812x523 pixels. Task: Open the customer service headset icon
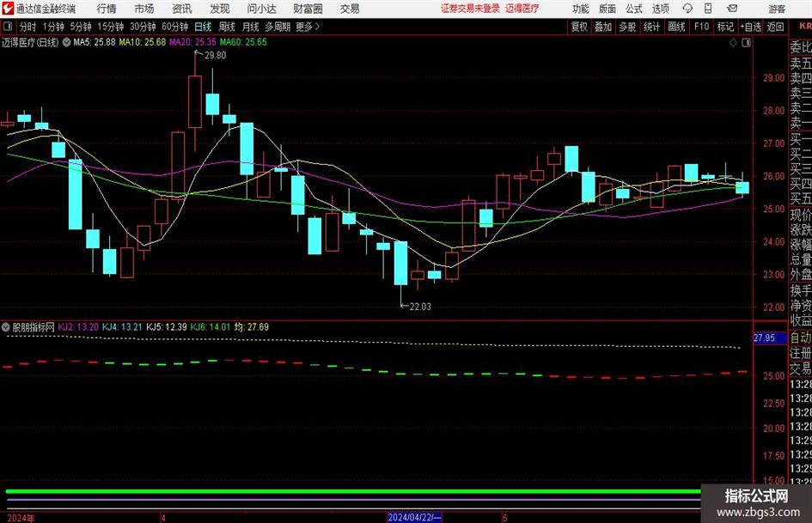click(x=687, y=9)
